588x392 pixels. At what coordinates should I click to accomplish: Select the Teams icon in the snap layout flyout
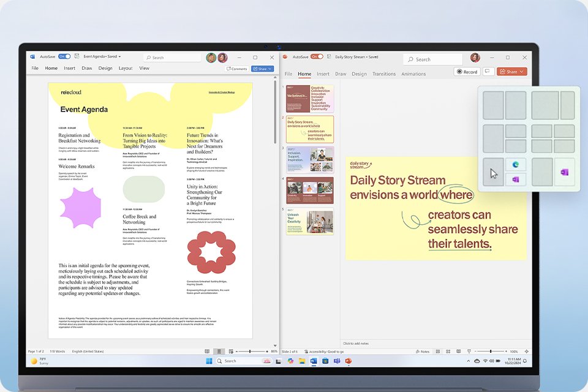tap(516, 164)
